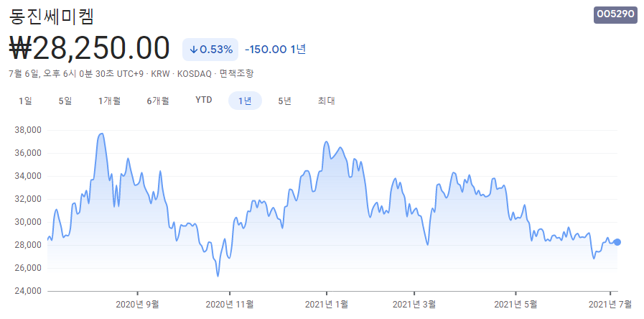Show the 최대 full history range
The width and height of the screenshot is (644, 319).
click(x=326, y=101)
